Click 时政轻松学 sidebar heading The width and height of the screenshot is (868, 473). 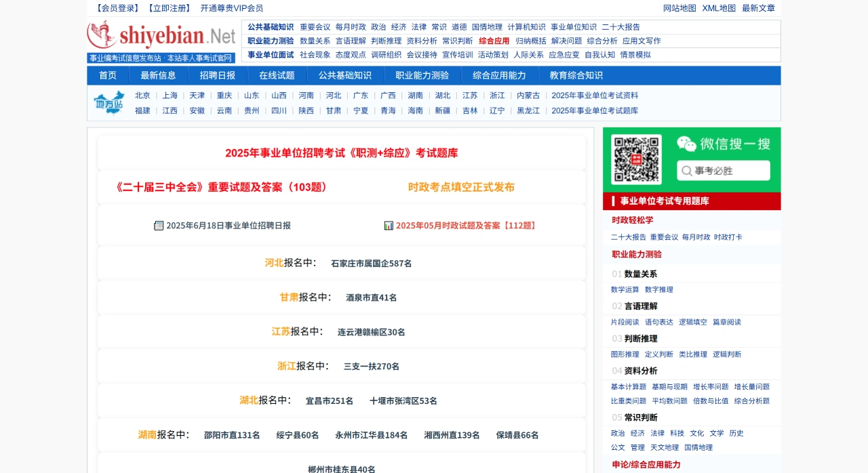[x=632, y=220]
